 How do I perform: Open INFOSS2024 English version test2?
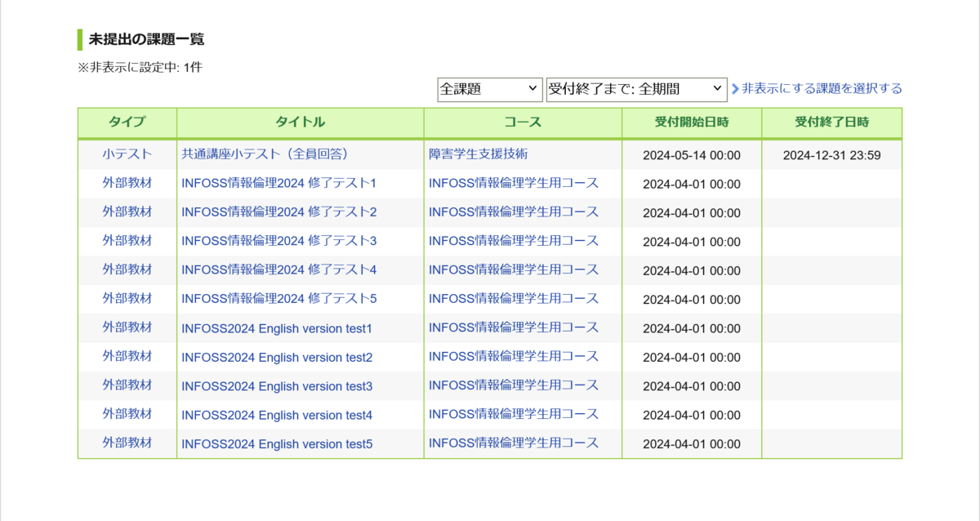coord(277,357)
